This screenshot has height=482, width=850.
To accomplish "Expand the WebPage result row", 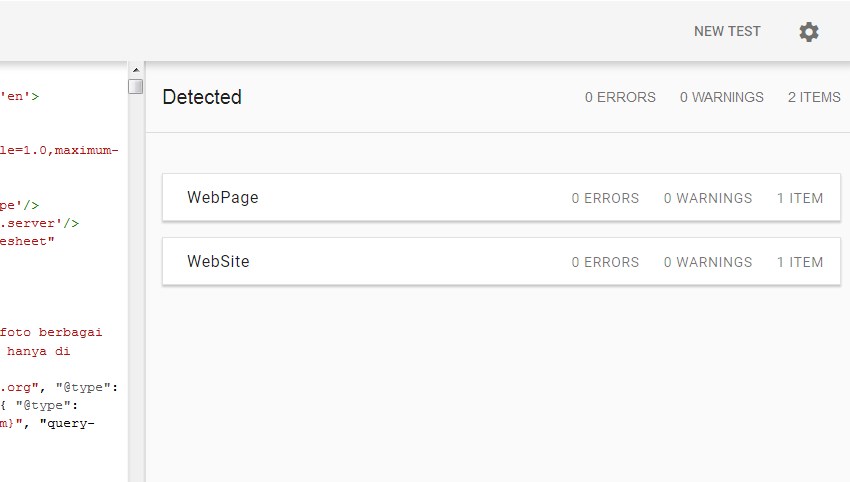I will (501, 197).
